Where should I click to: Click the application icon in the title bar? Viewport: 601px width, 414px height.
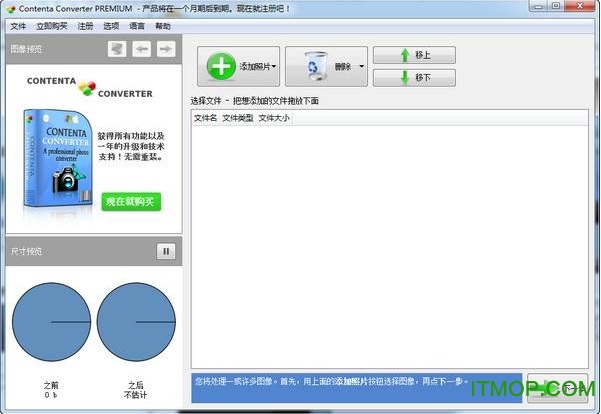(11, 9)
